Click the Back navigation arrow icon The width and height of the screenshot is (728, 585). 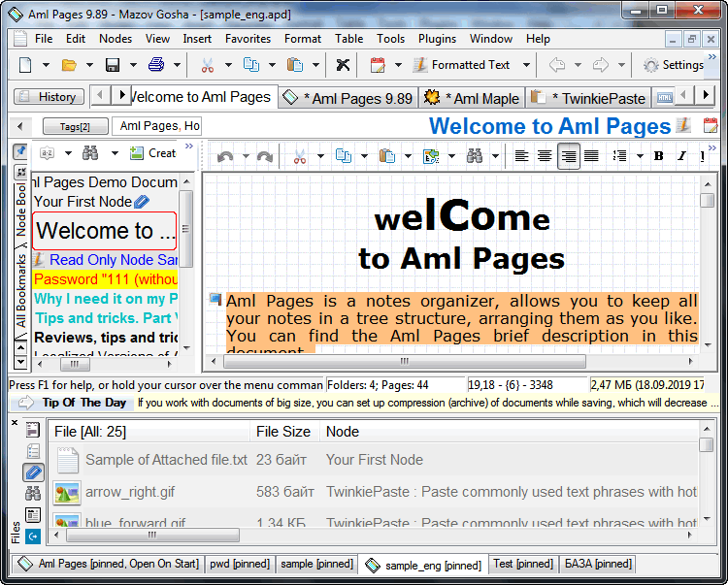click(557, 65)
